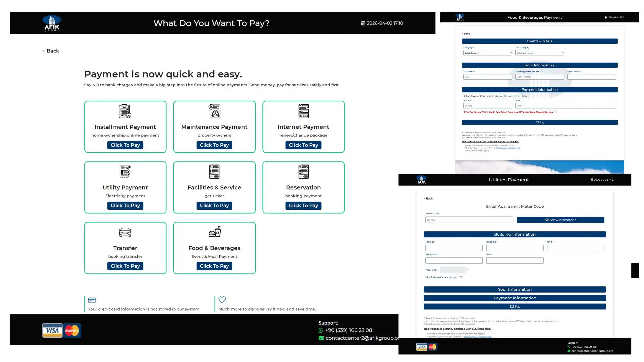Click the Transfer car icon
The height and width of the screenshot is (362, 644).
[125, 232]
